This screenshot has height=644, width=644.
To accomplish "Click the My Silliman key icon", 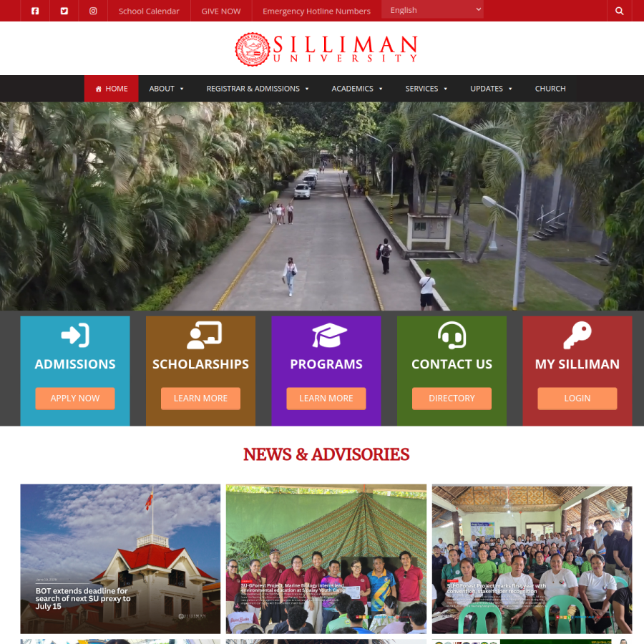I will tap(577, 335).
